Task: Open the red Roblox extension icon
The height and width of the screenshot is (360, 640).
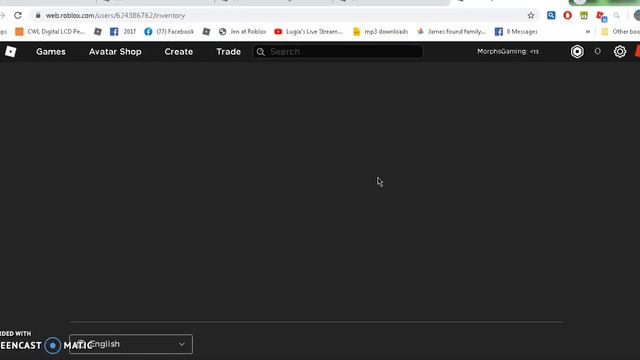Action: [x=601, y=16]
